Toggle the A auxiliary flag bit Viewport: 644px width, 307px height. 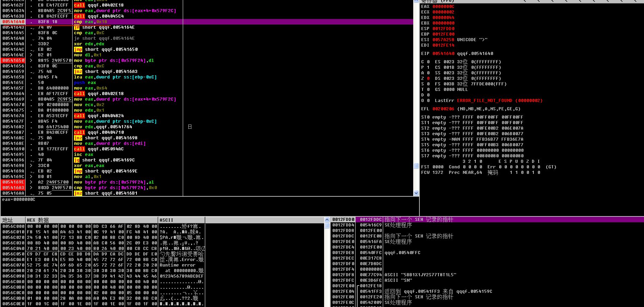pyautogui.click(x=428, y=73)
